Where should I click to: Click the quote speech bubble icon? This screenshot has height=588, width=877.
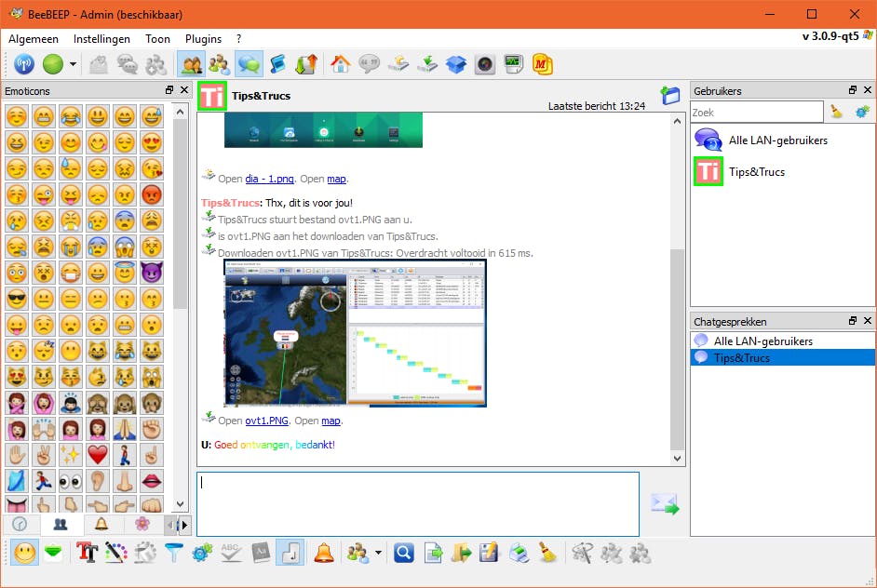(x=370, y=64)
